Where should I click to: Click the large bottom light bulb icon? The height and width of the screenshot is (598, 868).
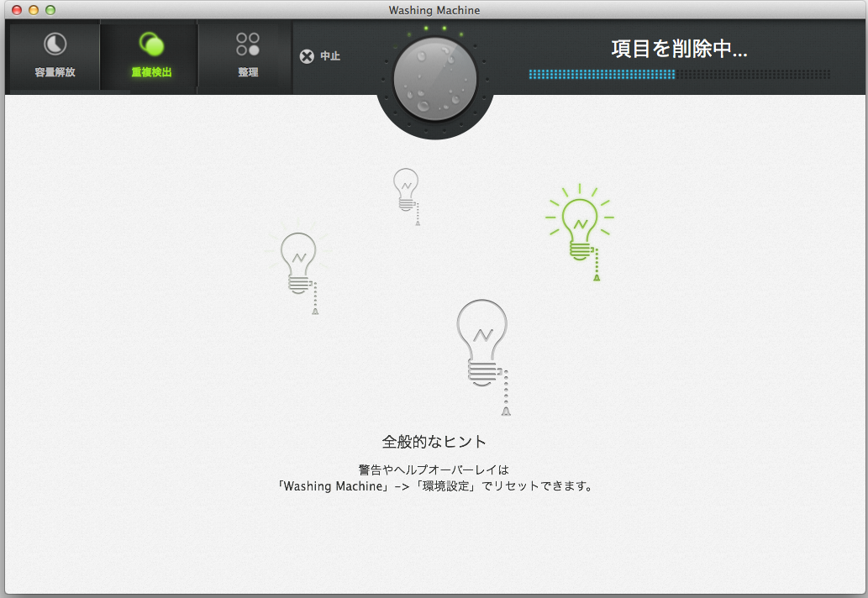(x=484, y=356)
